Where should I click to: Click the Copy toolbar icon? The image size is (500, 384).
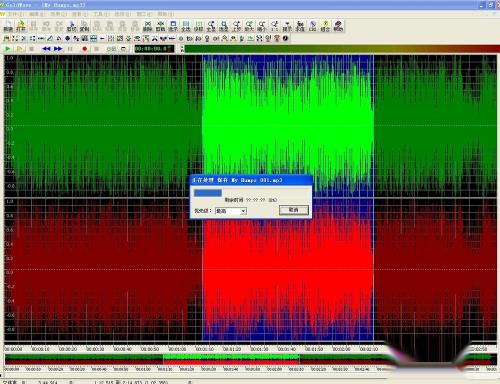coord(84,26)
